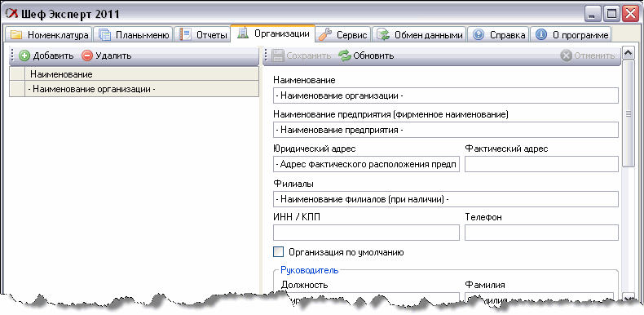Click the Сервис wrench icon

(325, 35)
